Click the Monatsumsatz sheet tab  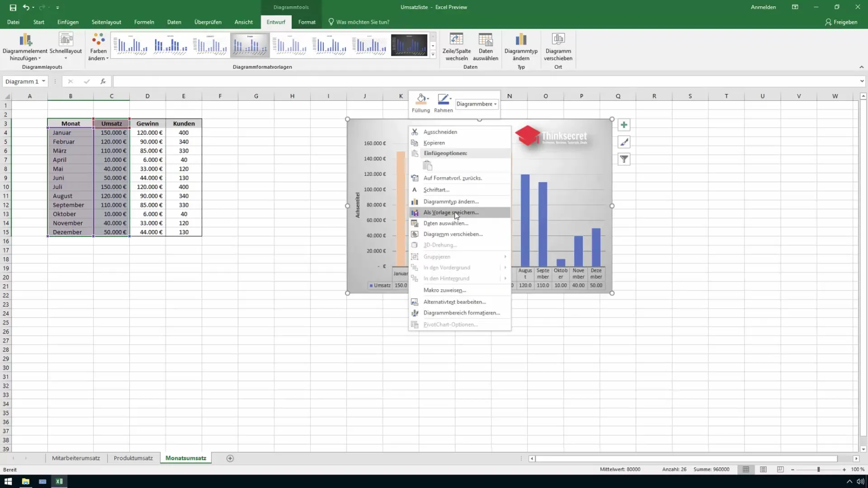point(185,458)
